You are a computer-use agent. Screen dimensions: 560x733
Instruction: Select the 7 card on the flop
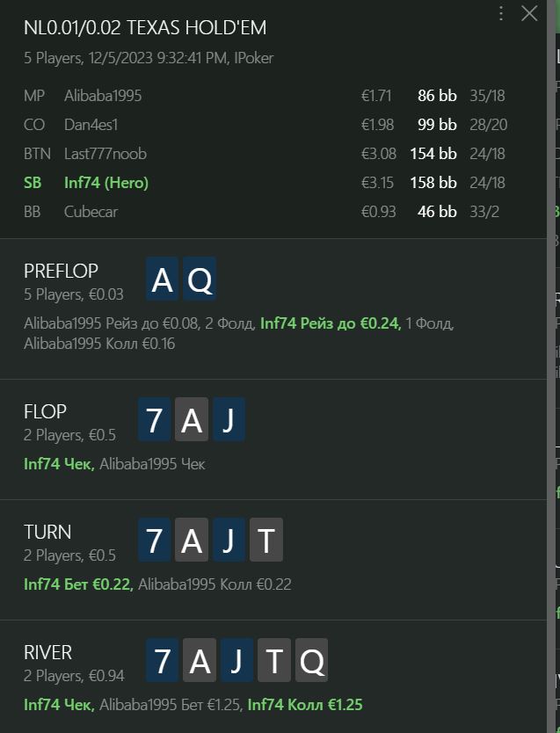pyautogui.click(x=154, y=419)
